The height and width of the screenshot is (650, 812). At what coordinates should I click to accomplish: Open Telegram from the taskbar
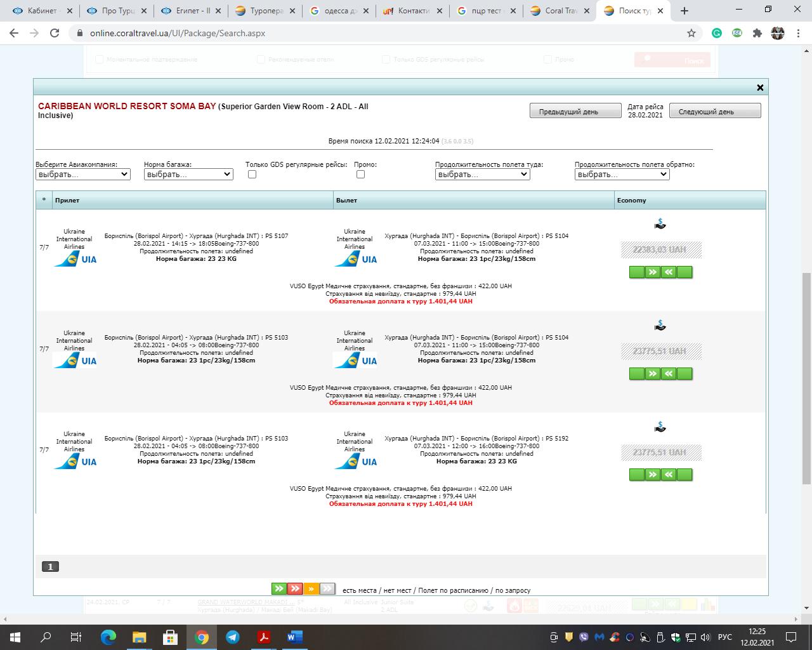click(233, 637)
